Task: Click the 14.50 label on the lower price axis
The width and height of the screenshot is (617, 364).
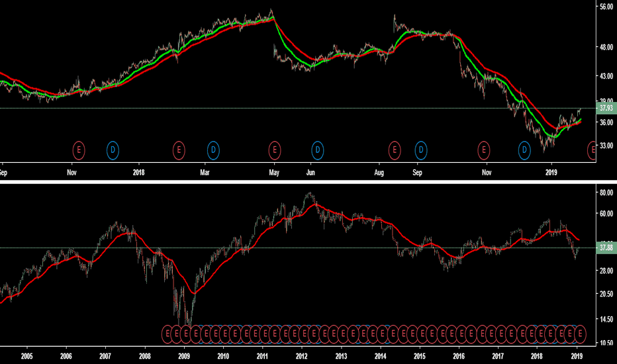Action: (x=606, y=319)
